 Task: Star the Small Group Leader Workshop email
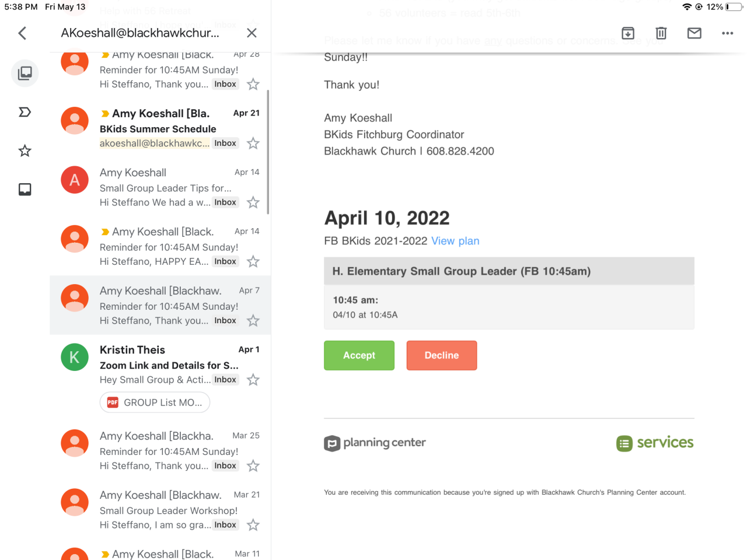click(253, 525)
